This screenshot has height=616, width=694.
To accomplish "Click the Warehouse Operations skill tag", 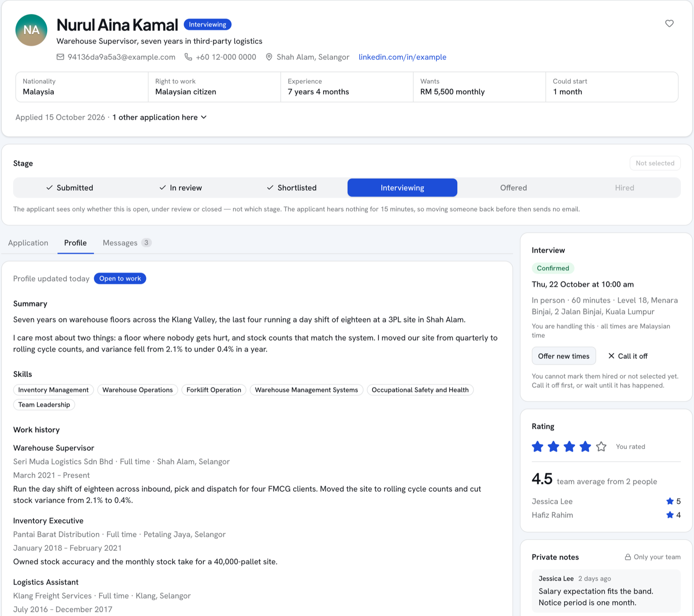I will pyautogui.click(x=137, y=390).
